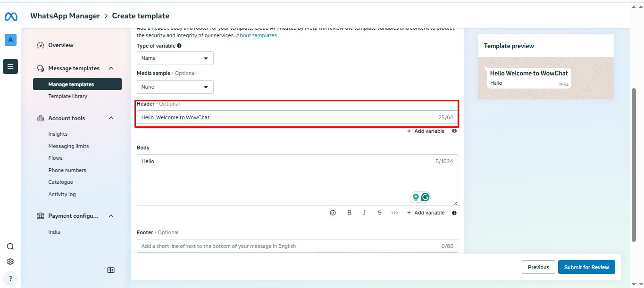The width and height of the screenshot is (644, 288).
Task: Open Catalogue page
Action: 60,182
